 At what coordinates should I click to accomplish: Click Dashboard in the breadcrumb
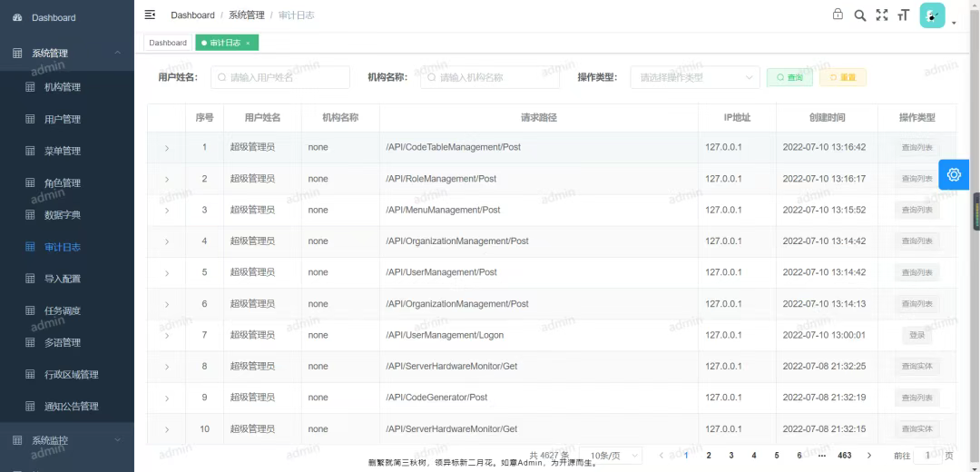click(192, 15)
